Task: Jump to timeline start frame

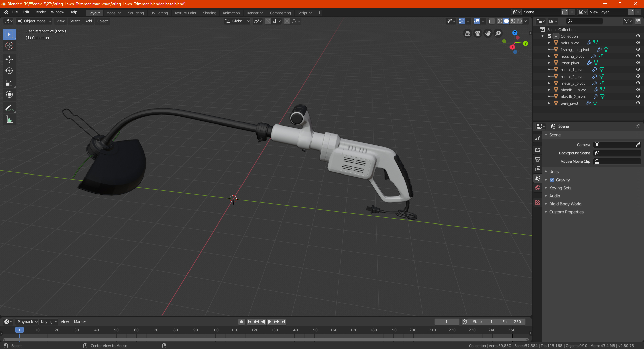Action: pyautogui.click(x=250, y=322)
